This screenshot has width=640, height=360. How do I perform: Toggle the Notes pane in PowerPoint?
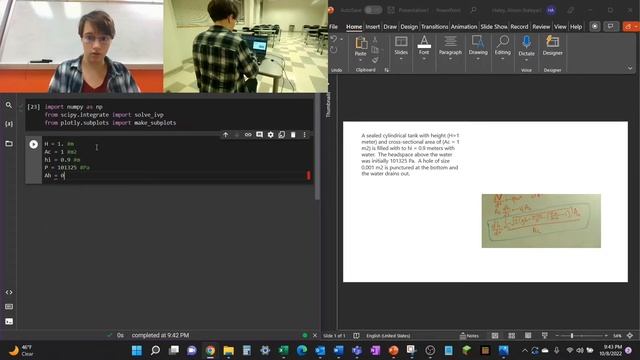(x=469, y=336)
